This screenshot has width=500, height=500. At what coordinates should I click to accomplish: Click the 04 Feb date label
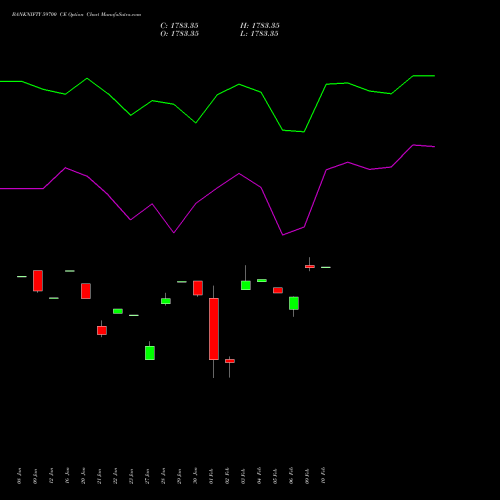[259, 476]
